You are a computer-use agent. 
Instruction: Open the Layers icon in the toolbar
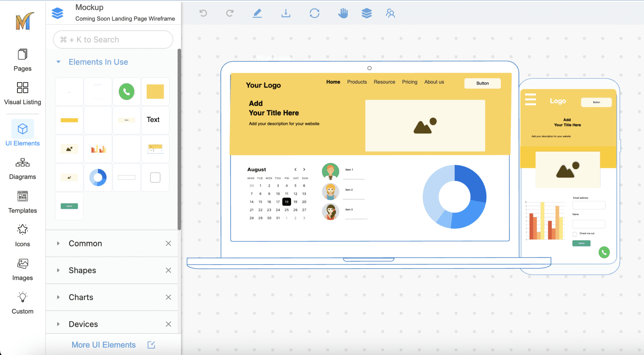click(367, 13)
